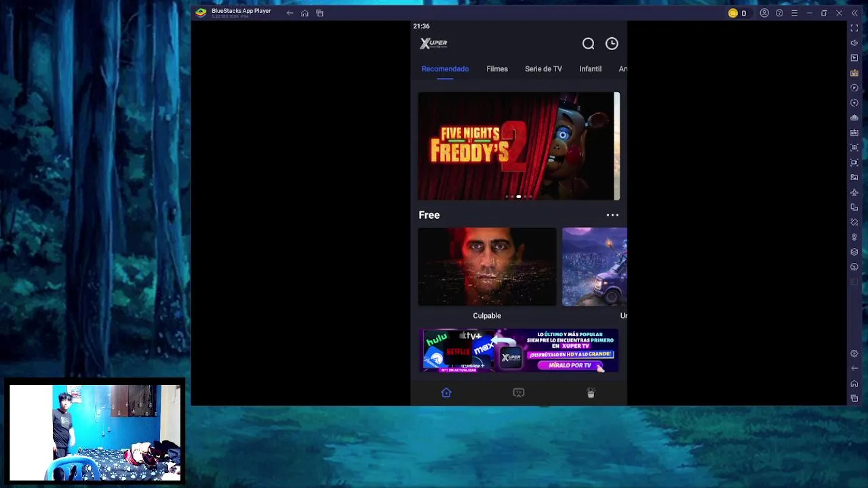
Task: Open Five Nights at Freddy's 2 banner
Action: pos(516,146)
